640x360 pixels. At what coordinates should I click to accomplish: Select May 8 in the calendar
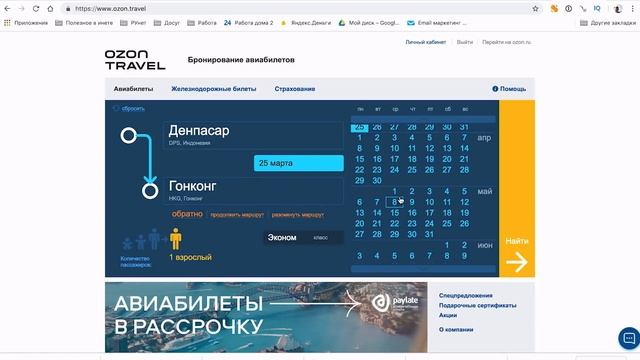(x=394, y=202)
